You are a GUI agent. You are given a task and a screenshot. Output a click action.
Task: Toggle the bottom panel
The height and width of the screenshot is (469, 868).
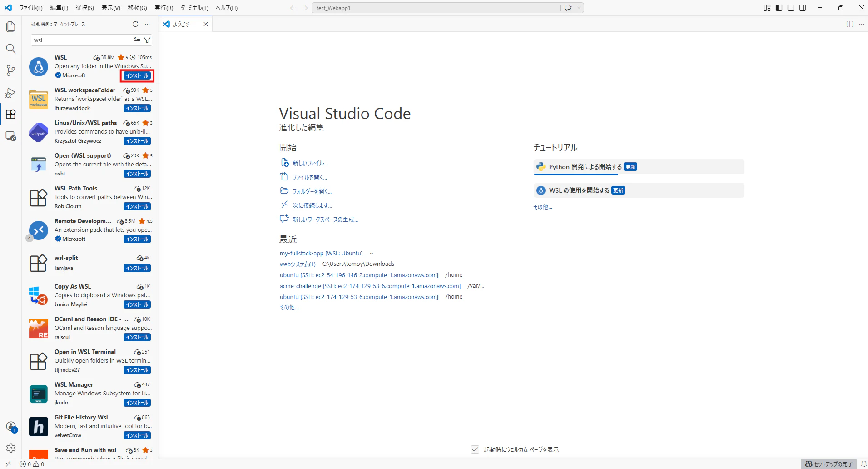click(791, 8)
